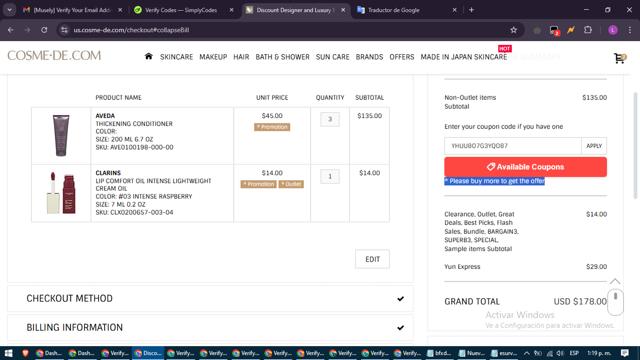640x360 pixels.
Task: Click the scroll-to-top arrow near grand total
Action: tap(615, 282)
